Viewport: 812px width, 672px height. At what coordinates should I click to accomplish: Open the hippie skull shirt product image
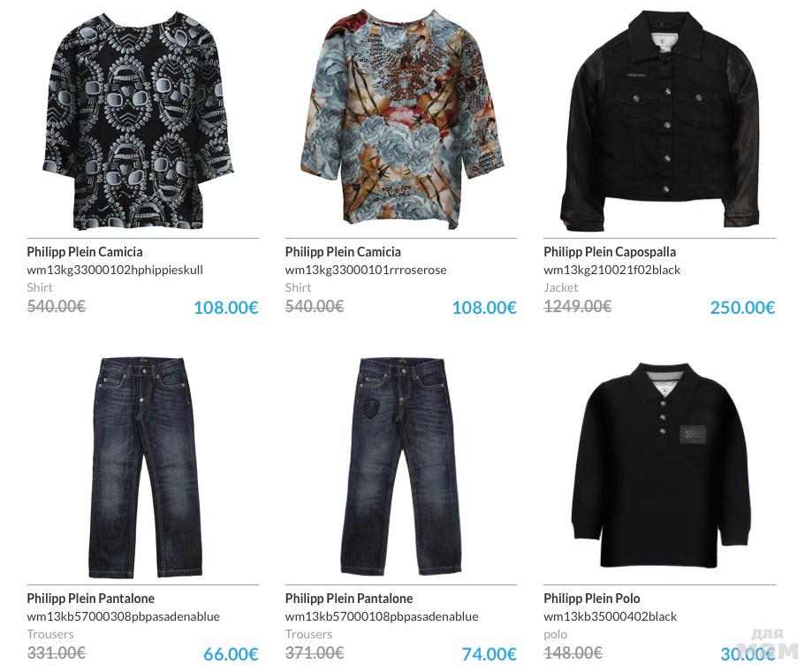point(138,121)
